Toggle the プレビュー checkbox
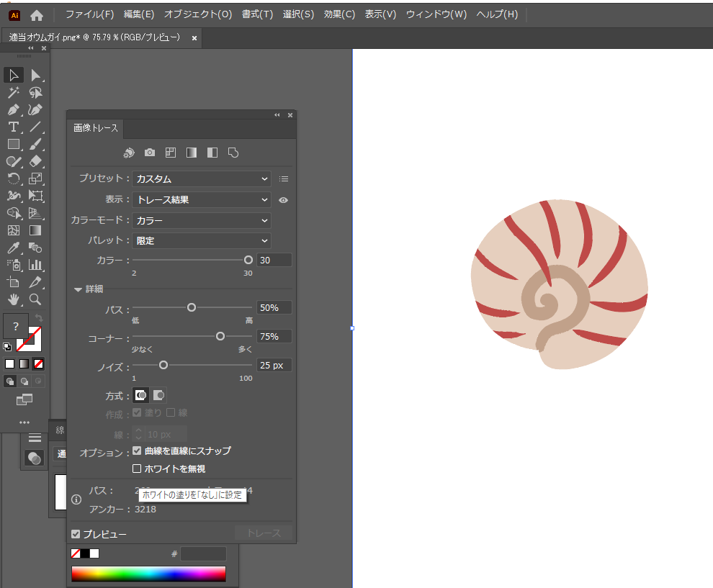 pos(76,534)
